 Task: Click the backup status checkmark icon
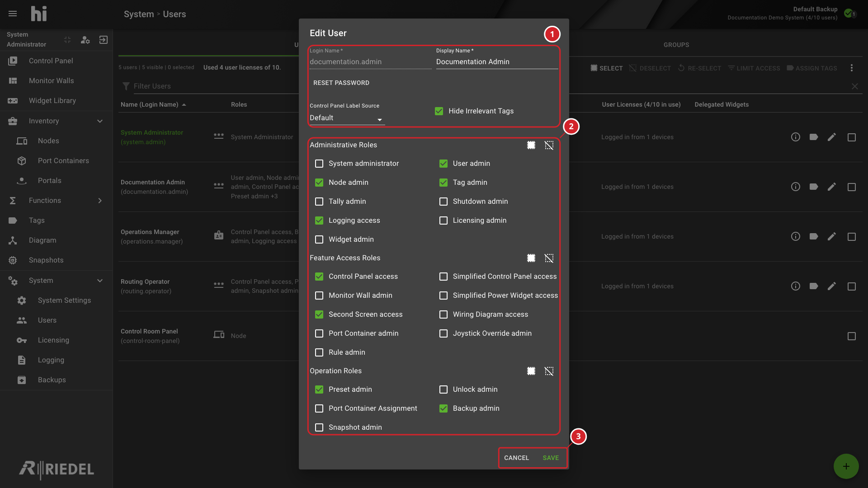pos(849,13)
